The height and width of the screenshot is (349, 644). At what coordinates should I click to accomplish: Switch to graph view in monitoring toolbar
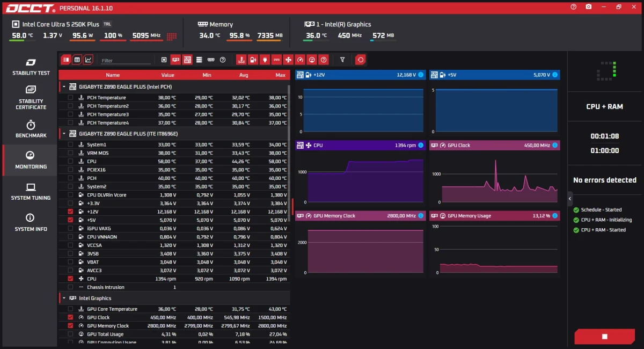coord(89,60)
